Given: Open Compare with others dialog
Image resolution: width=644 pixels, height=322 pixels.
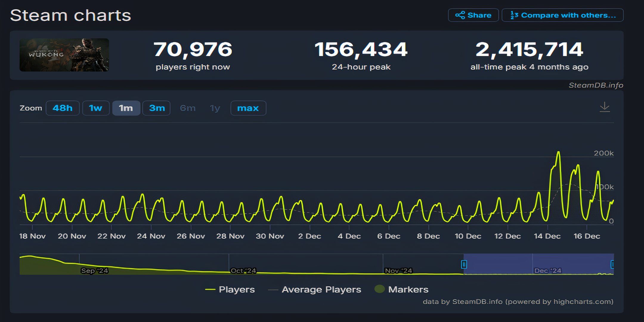Looking at the screenshot, I should 562,15.
